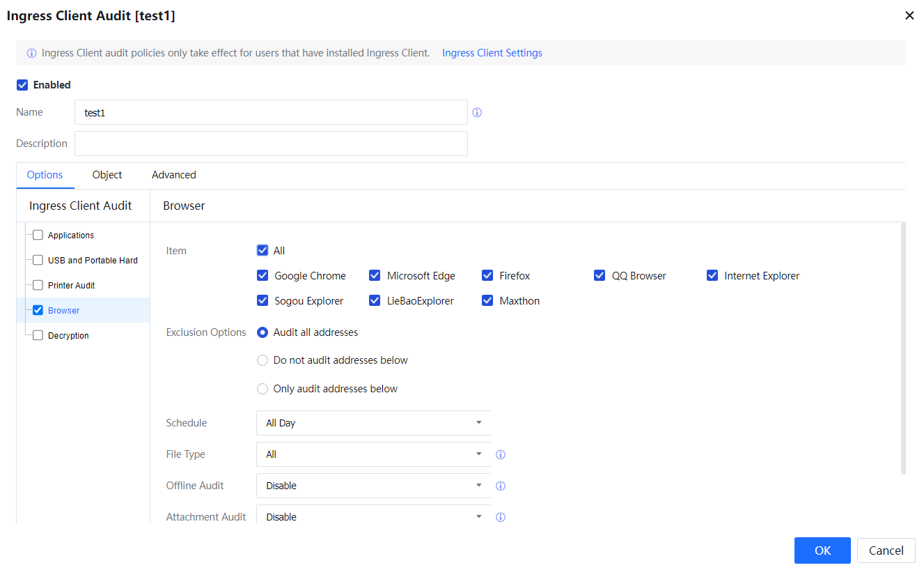The image size is (924, 570).
Task: Open the Schedule dropdown
Action: [373, 423]
